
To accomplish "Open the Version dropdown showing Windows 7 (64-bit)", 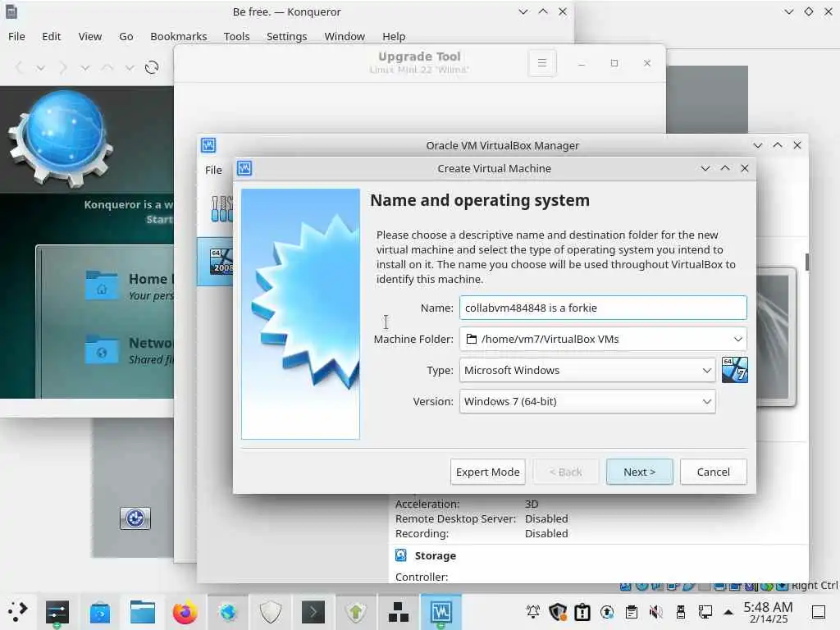I will tap(587, 401).
